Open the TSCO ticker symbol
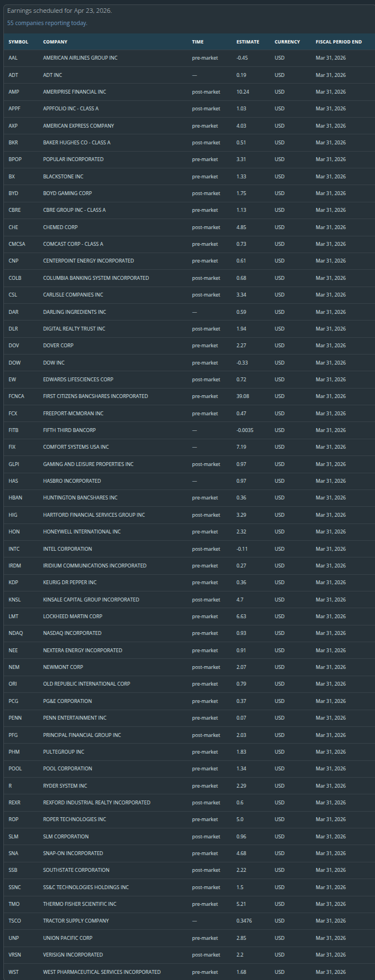 [x=15, y=921]
